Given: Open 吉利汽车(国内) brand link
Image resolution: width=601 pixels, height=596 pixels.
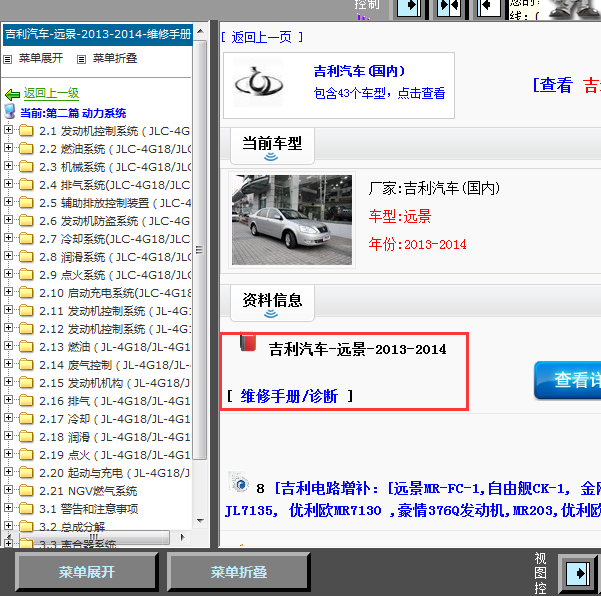Looking at the screenshot, I should 359,71.
